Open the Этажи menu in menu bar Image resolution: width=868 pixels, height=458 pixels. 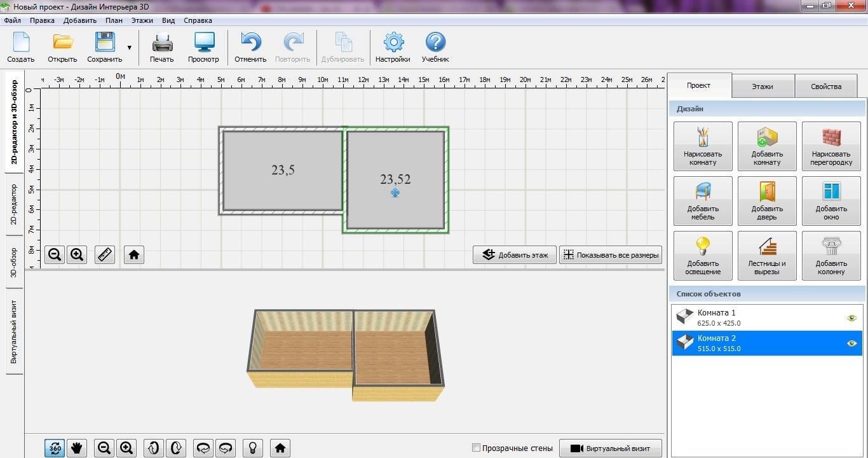coord(142,20)
